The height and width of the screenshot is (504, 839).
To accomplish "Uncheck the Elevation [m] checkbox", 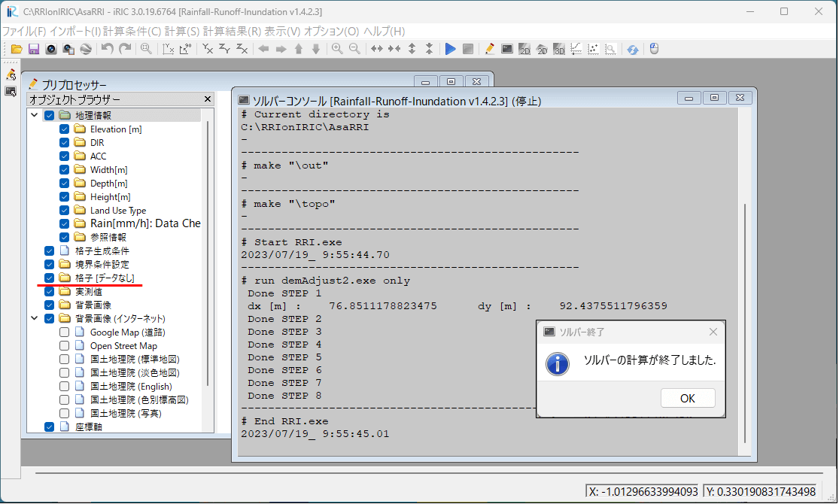I will click(64, 129).
